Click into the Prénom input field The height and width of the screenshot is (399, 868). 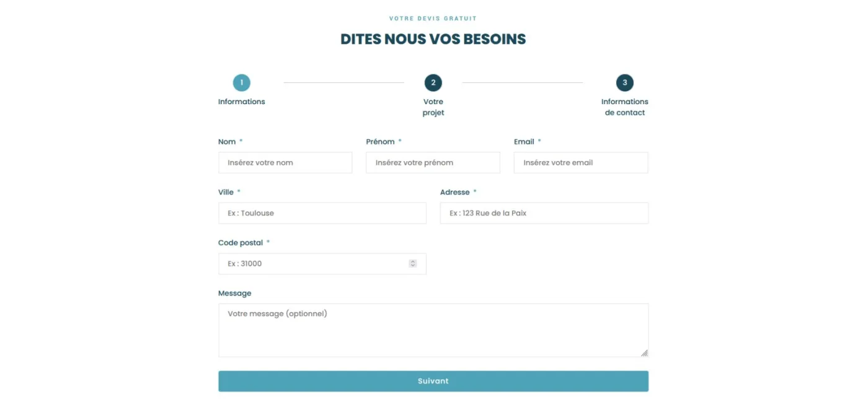coord(433,162)
